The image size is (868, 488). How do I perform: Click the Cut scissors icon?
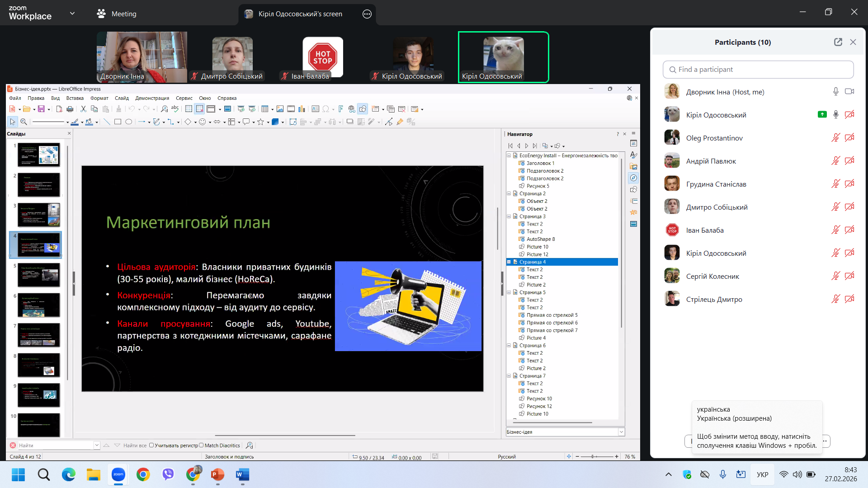coord(83,109)
